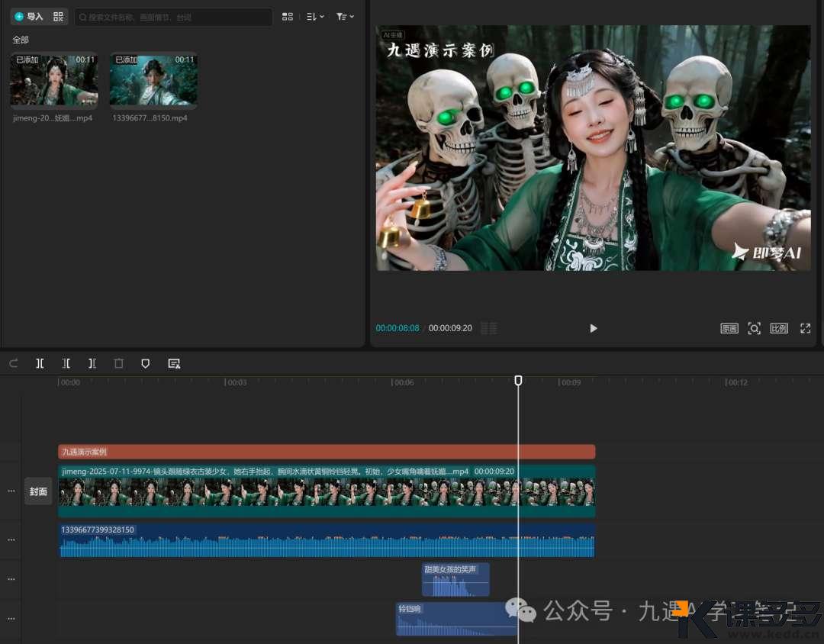The width and height of the screenshot is (824, 644).
Task: Select the 13396677...8150.mp4 thumbnail
Action: tap(153, 80)
